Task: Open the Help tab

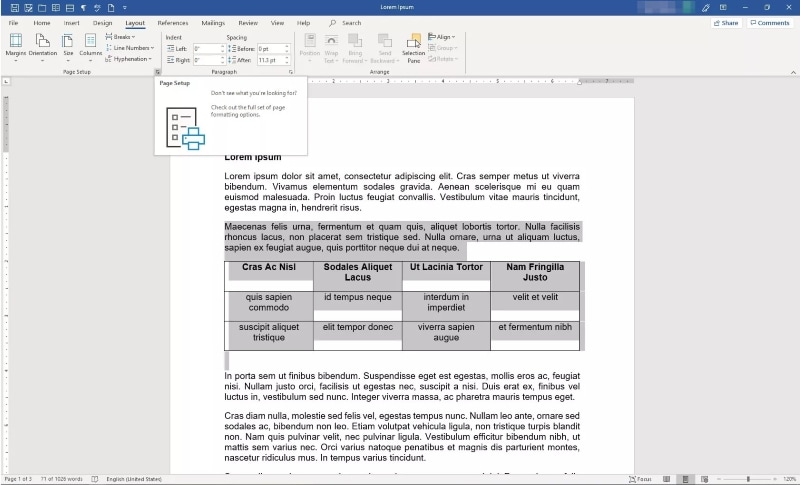Action: 304,23
